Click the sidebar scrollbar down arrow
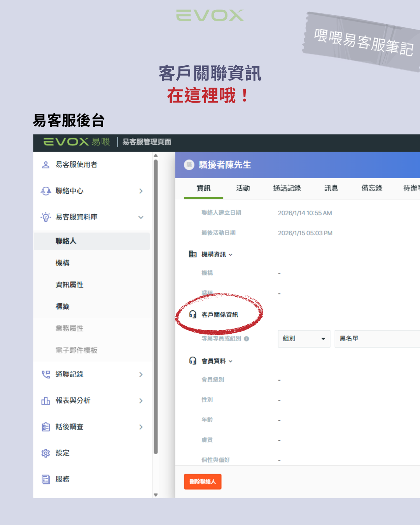 click(156, 495)
